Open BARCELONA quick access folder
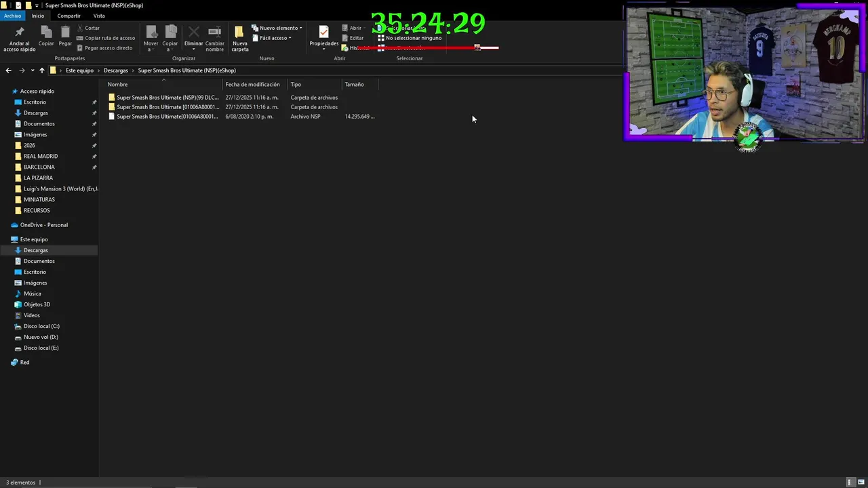Viewport: 868px width, 488px height. pos(39,167)
